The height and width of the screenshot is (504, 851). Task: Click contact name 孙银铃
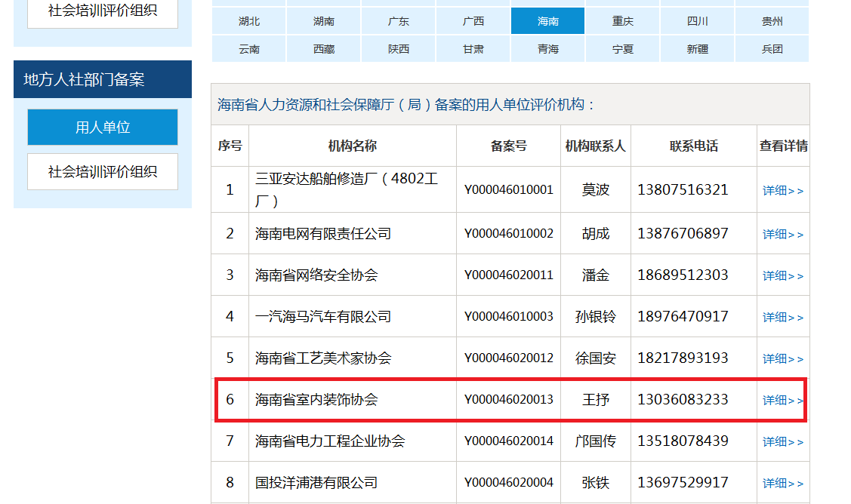pyautogui.click(x=595, y=316)
